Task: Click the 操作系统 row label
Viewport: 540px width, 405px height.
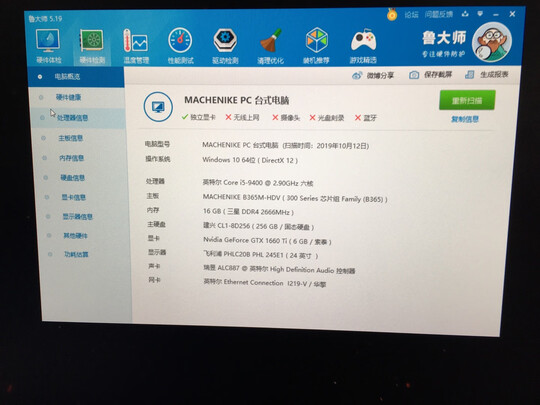Action: pyautogui.click(x=158, y=159)
